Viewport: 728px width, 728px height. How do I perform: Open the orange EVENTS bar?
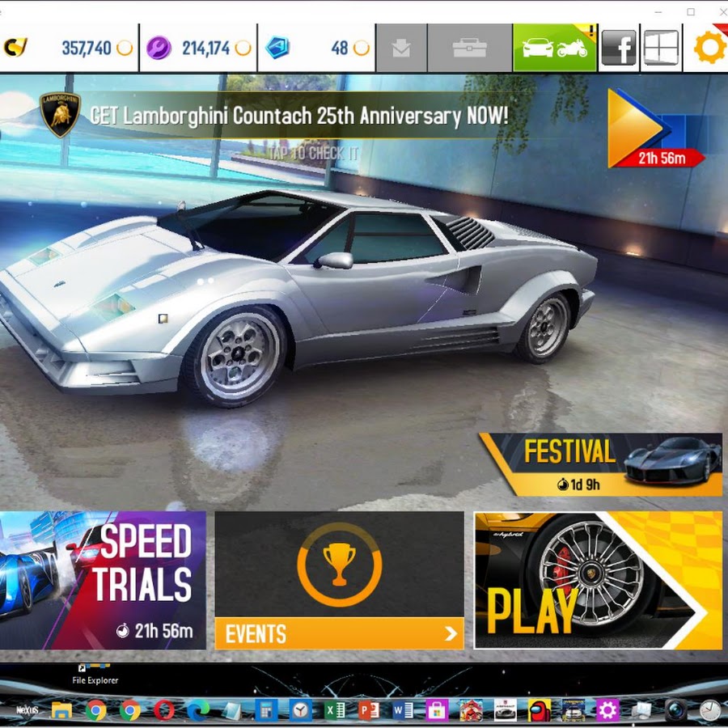point(340,633)
